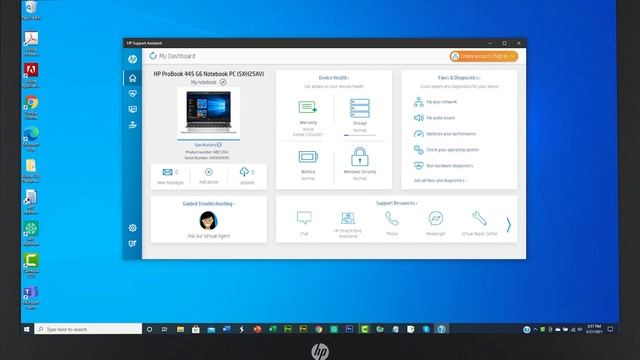
Task: Click the HP logo atop the sidebar
Action: (x=133, y=59)
